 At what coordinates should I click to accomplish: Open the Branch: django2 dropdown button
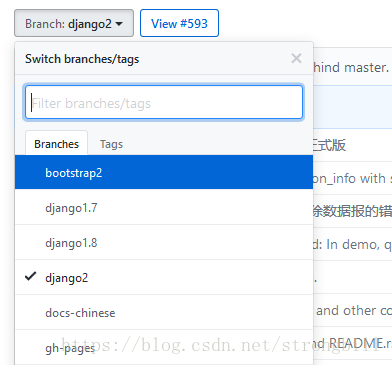[74, 23]
